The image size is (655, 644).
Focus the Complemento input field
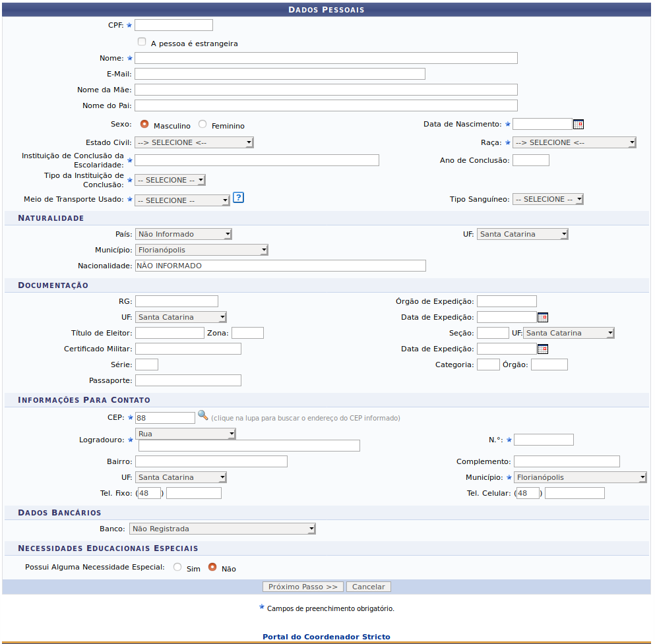pyautogui.click(x=567, y=461)
